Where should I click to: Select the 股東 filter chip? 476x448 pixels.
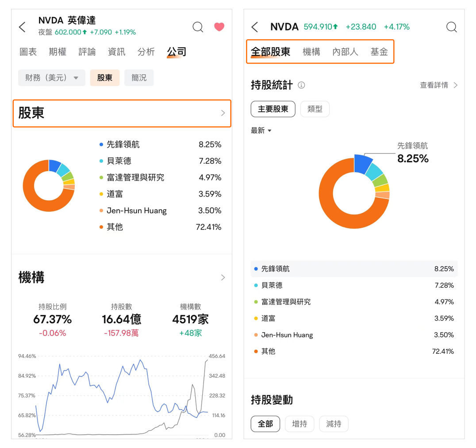pyautogui.click(x=105, y=78)
